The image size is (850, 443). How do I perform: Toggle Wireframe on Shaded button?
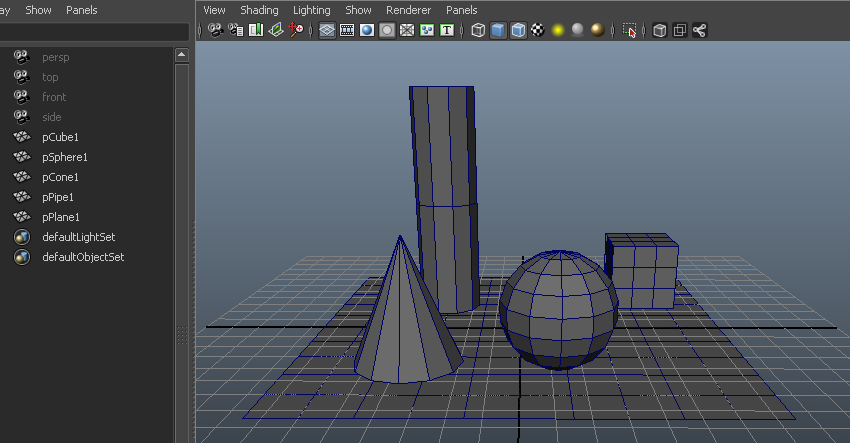(x=518, y=30)
